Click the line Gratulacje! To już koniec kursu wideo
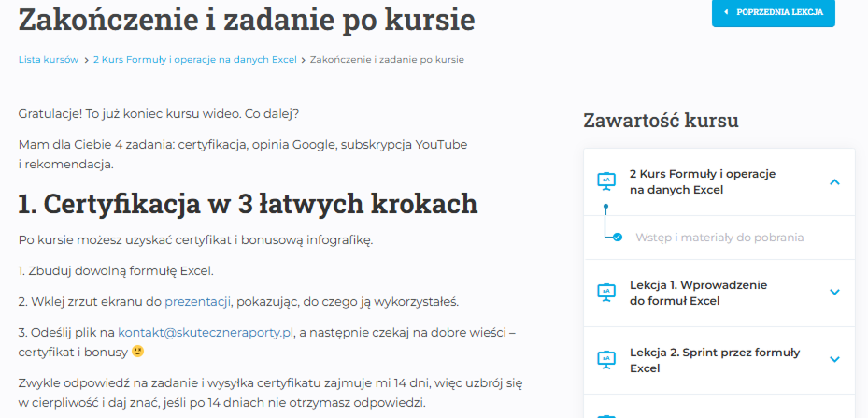868x418 pixels. pos(159,114)
